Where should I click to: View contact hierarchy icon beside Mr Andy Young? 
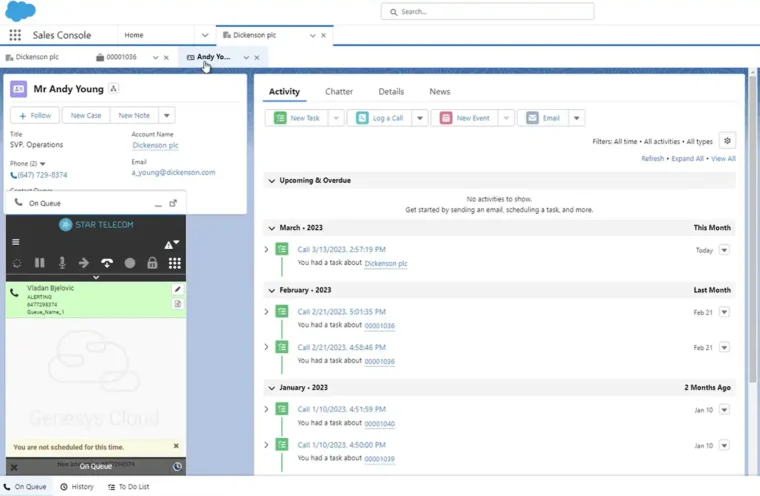[113, 89]
